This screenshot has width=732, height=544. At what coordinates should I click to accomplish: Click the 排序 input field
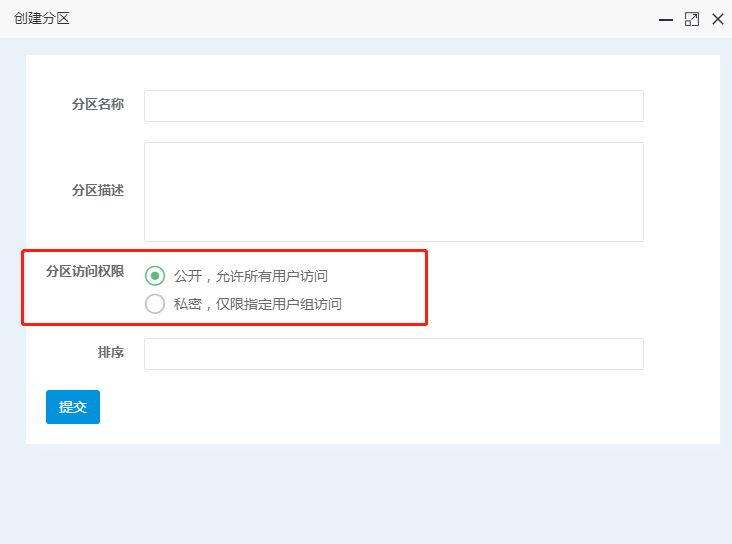tap(394, 354)
